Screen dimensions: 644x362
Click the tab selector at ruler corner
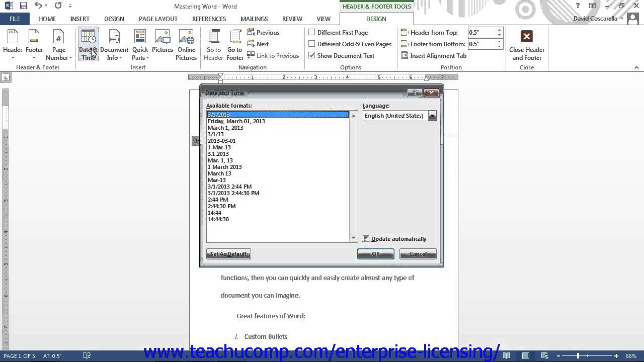6,77
